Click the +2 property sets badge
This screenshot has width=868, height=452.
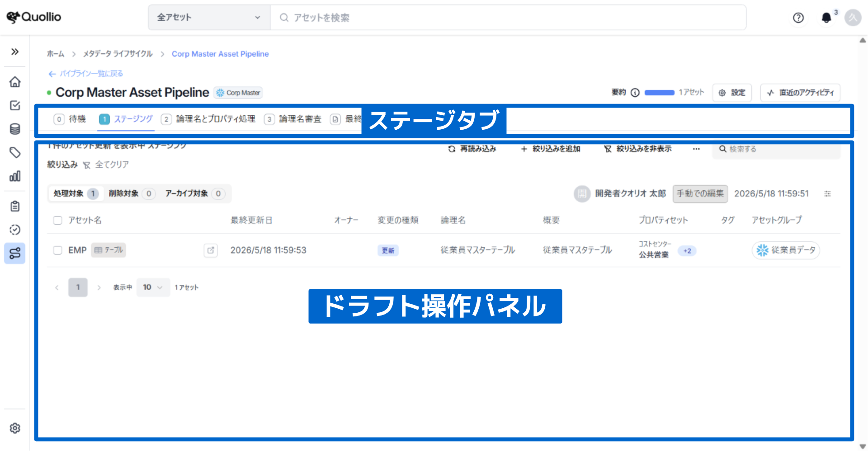pos(687,251)
